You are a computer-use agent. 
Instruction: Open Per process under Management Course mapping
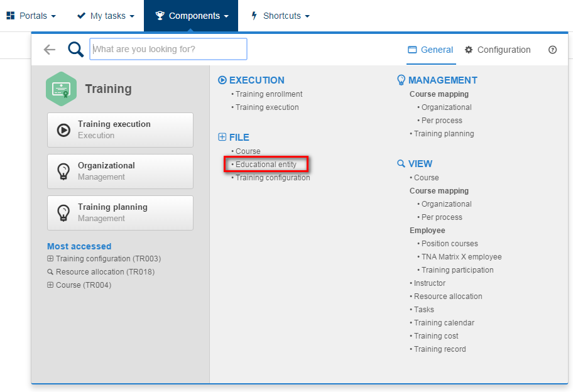(442, 121)
